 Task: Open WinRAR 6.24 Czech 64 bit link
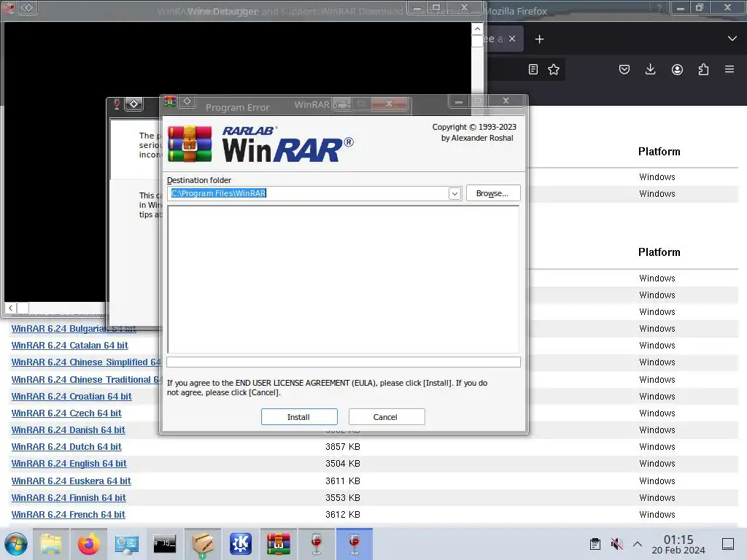point(66,413)
